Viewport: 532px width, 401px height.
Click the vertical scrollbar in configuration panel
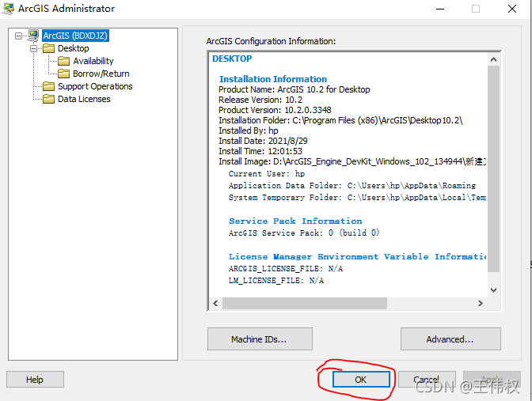[493, 166]
